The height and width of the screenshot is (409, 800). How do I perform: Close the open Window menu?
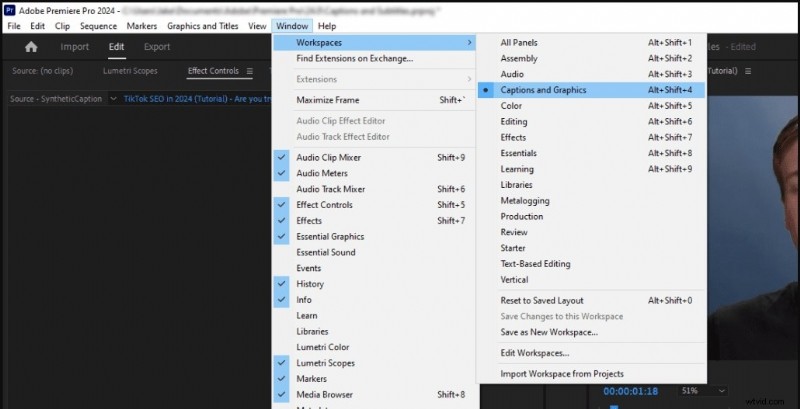[292, 26]
